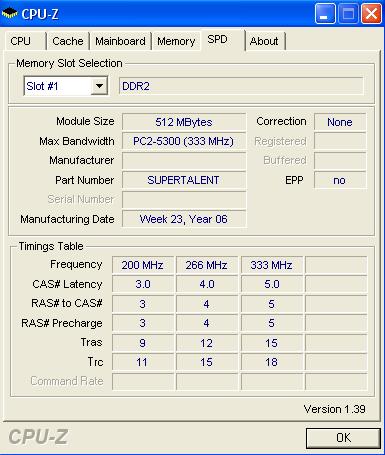This screenshot has height=455, width=385.
Task: Open the Cache tab
Action: click(x=68, y=41)
